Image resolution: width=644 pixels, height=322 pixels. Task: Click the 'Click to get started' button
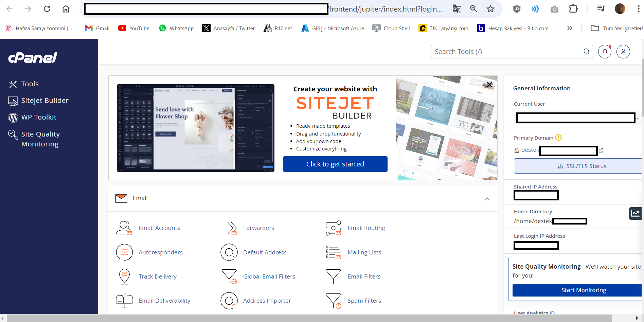(x=335, y=164)
